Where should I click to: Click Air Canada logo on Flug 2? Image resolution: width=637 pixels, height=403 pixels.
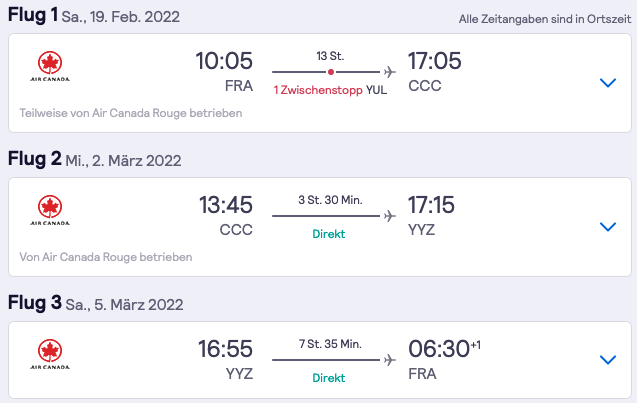(x=50, y=210)
